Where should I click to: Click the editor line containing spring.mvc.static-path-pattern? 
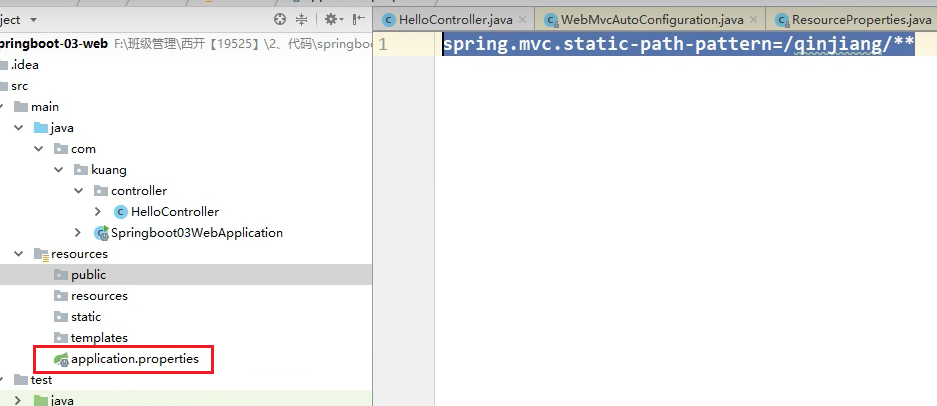pyautogui.click(x=678, y=45)
